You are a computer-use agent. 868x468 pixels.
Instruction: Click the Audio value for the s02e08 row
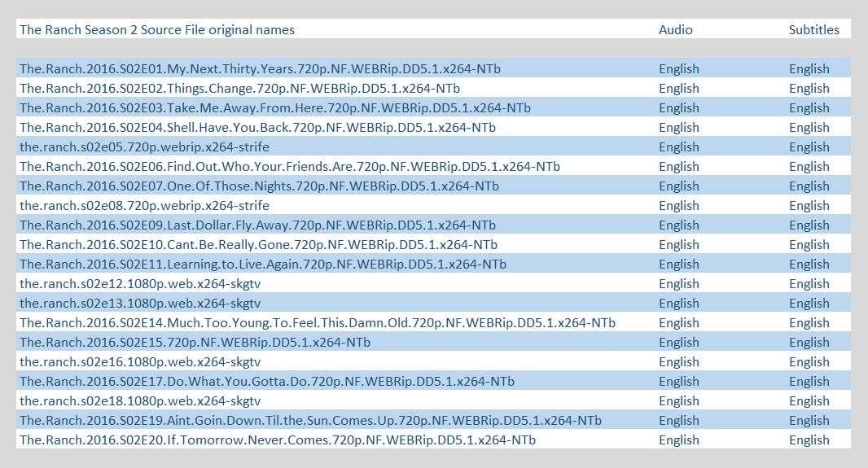pos(678,206)
